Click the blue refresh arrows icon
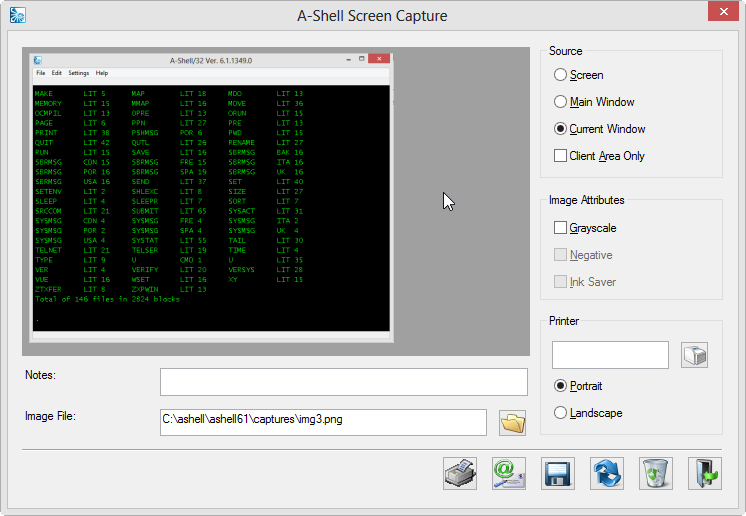 pyautogui.click(x=607, y=473)
